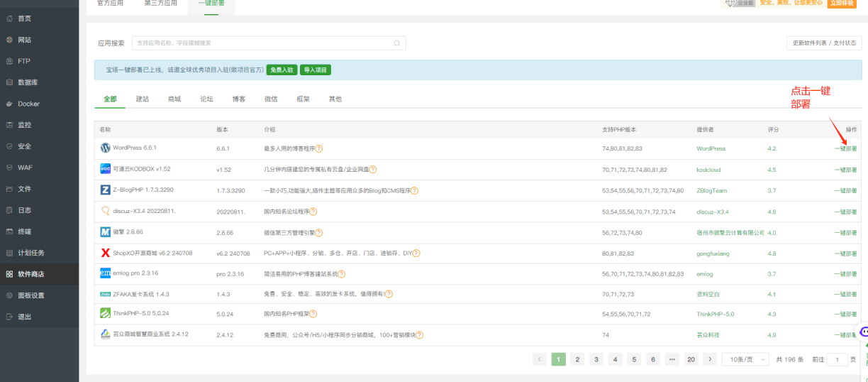The height and width of the screenshot is (382, 868).
Task: Switch to the 官方应用 tab
Action: (110, 4)
